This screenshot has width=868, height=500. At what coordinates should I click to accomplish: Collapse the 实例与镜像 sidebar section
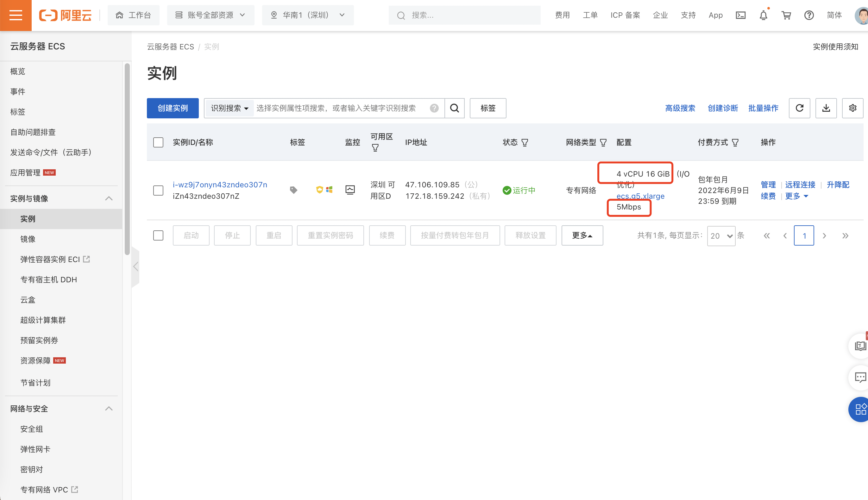(109, 198)
